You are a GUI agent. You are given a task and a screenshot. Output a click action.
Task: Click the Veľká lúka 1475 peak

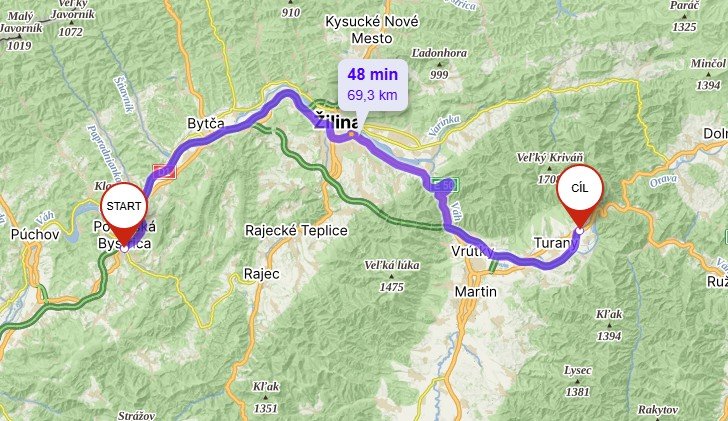[391, 276]
